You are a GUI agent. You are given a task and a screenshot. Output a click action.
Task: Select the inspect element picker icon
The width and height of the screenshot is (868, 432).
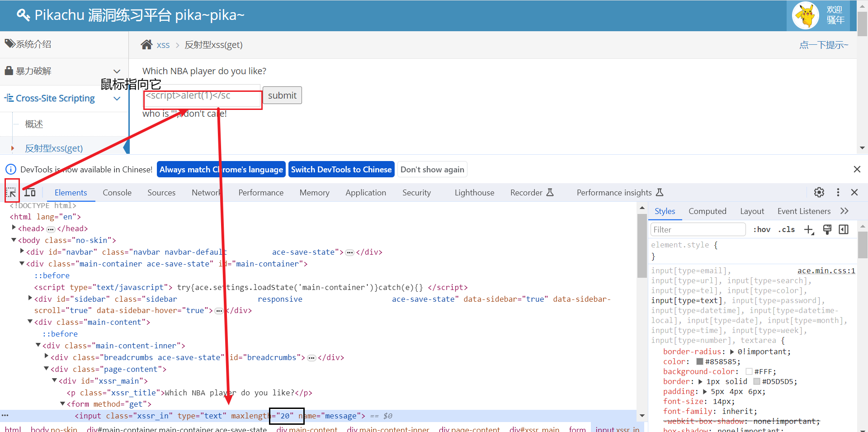click(x=12, y=193)
